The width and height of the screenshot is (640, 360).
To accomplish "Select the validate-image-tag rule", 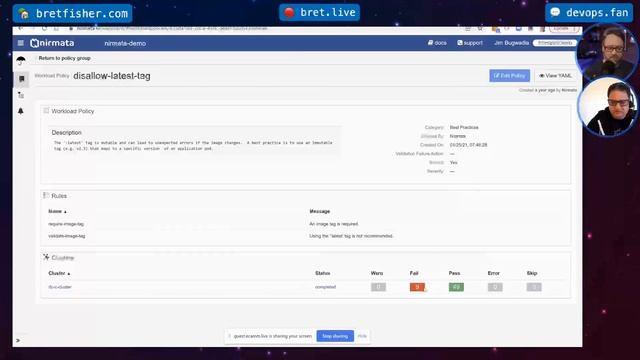I will point(67,236).
